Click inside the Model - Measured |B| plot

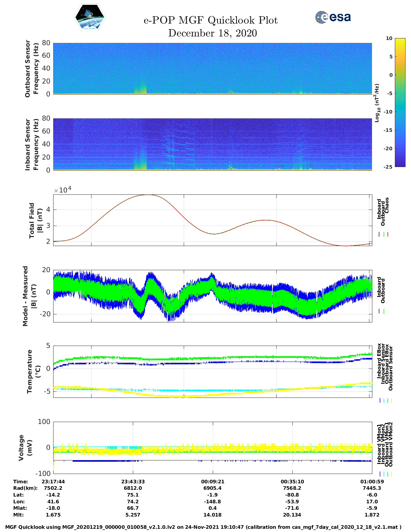[x=212, y=296]
